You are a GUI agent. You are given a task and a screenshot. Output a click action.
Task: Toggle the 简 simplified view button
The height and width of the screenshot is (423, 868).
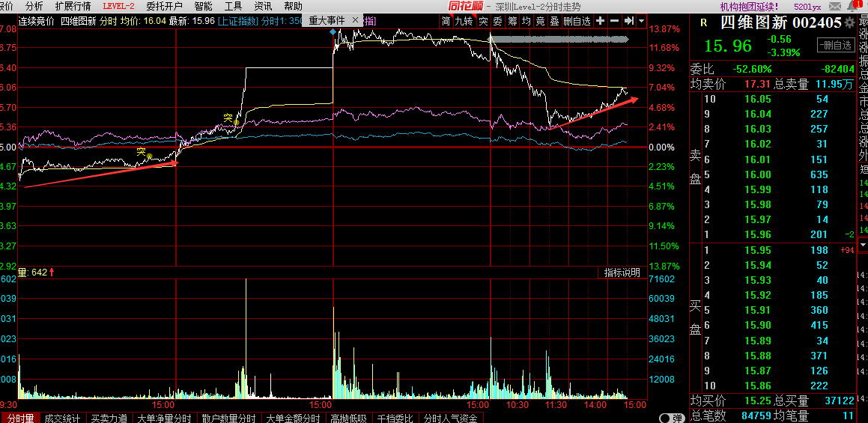pos(446,21)
